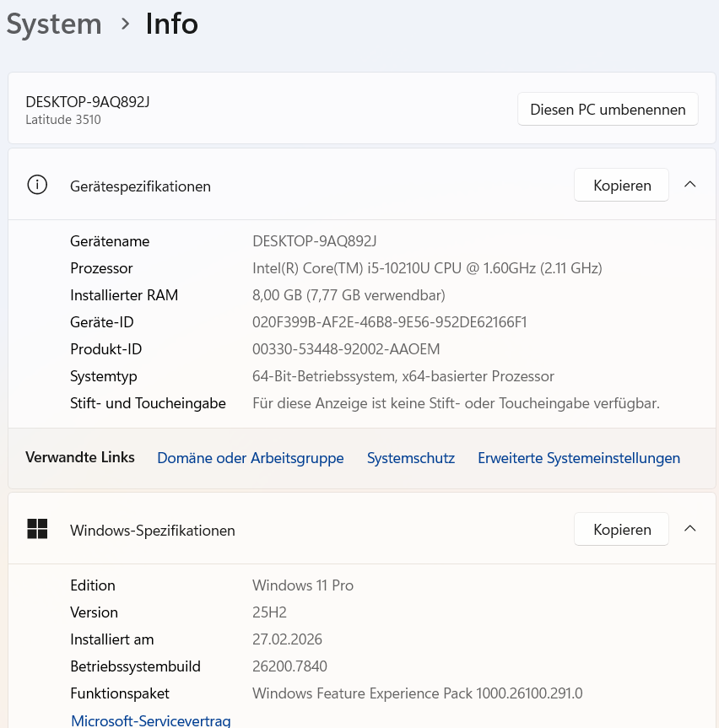Image resolution: width=719 pixels, height=728 pixels.
Task: Click the Prozessor label
Action: tap(101, 268)
